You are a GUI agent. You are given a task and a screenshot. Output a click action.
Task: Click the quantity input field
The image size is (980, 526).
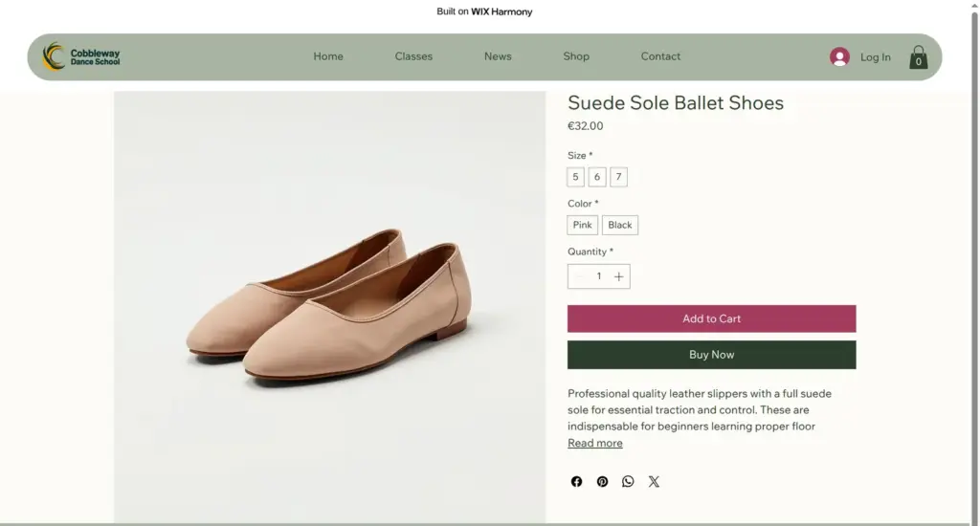pyautogui.click(x=599, y=276)
